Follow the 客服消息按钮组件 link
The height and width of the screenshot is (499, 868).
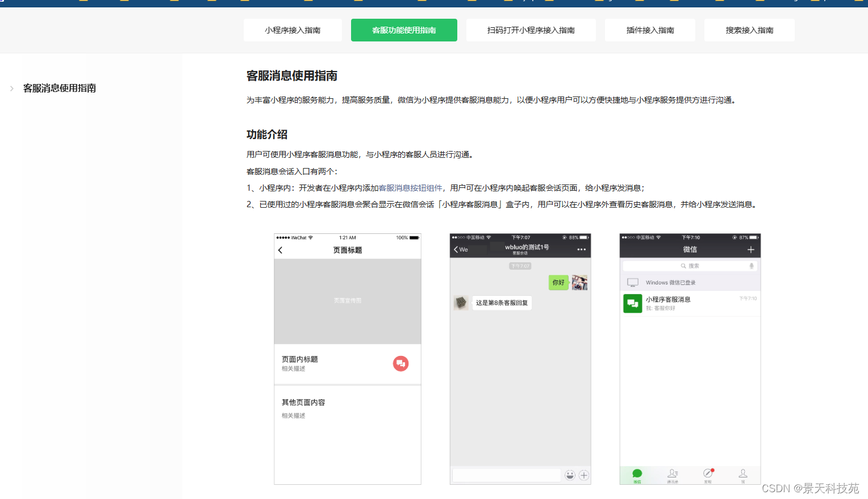pyautogui.click(x=410, y=188)
